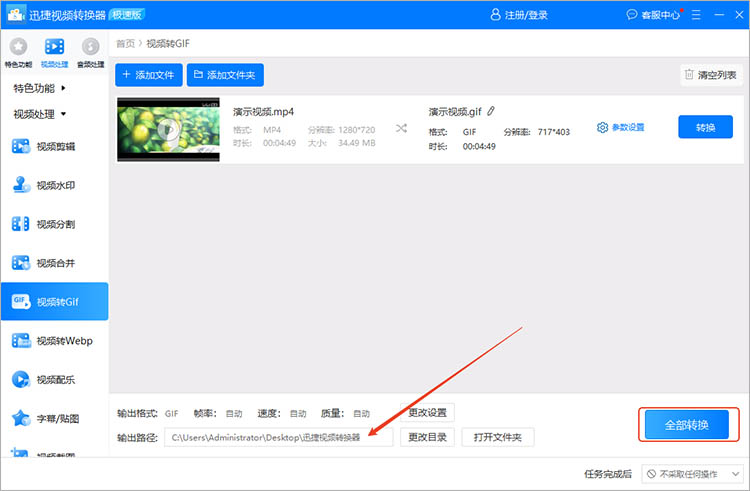Click the 视频水印 stamp icon
The image size is (750, 491).
click(21, 185)
